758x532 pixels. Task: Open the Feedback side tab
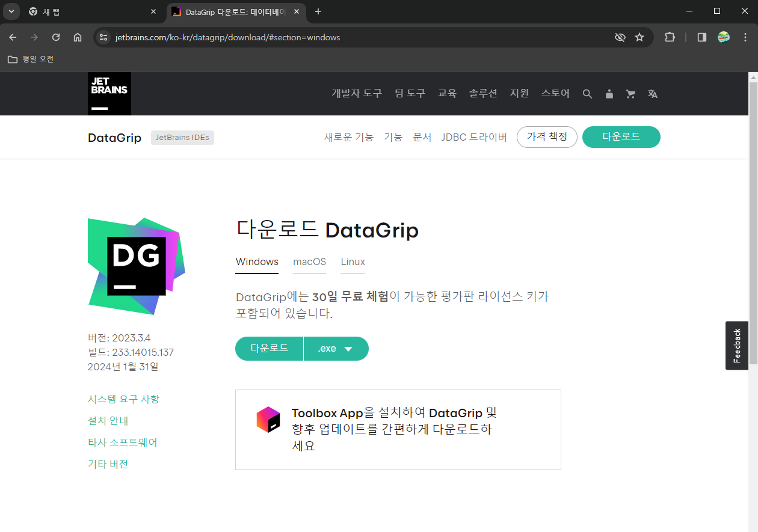point(737,346)
